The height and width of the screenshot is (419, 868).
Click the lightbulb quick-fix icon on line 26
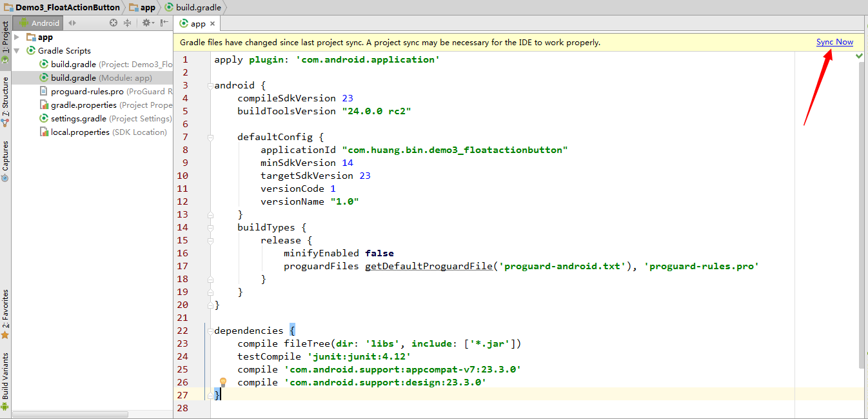click(x=223, y=382)
